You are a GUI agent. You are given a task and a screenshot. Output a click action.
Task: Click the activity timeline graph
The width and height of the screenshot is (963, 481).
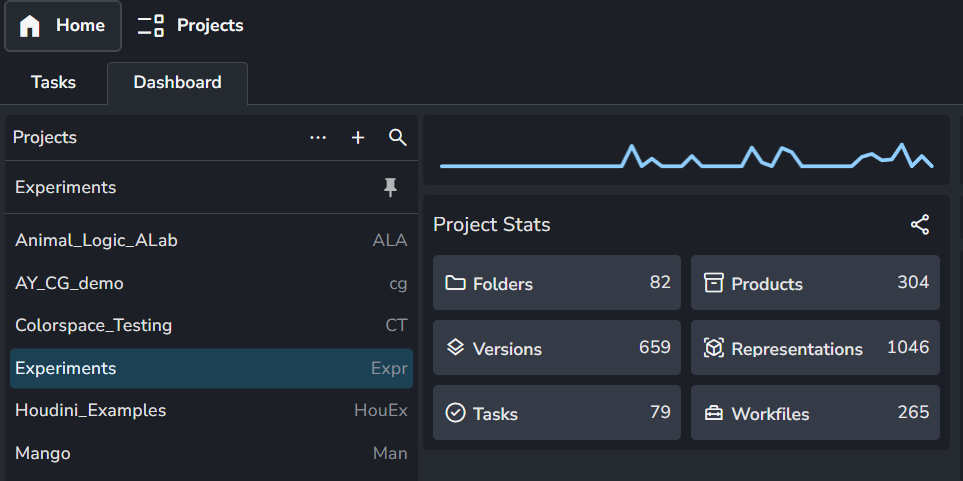tap(686, 156)
